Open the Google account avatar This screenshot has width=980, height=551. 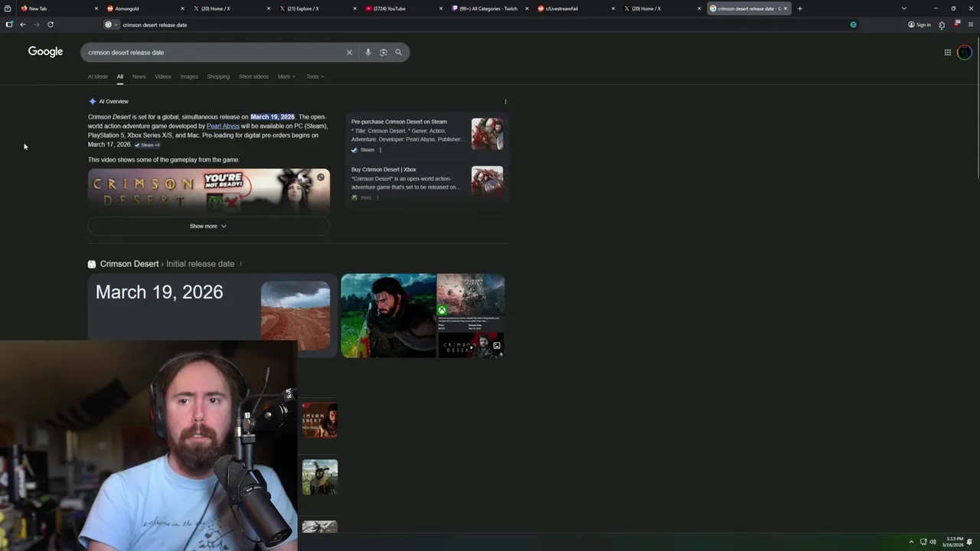click(x=965, y=52)
